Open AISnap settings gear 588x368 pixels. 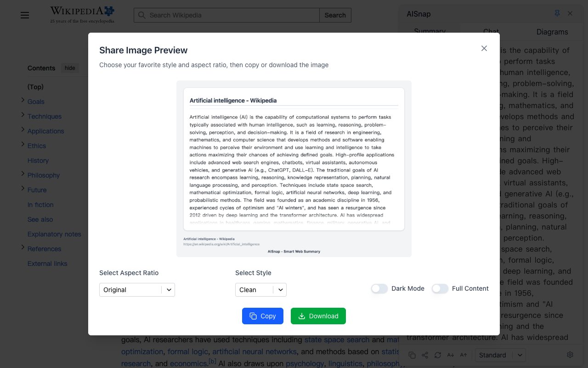click(570, 355)
